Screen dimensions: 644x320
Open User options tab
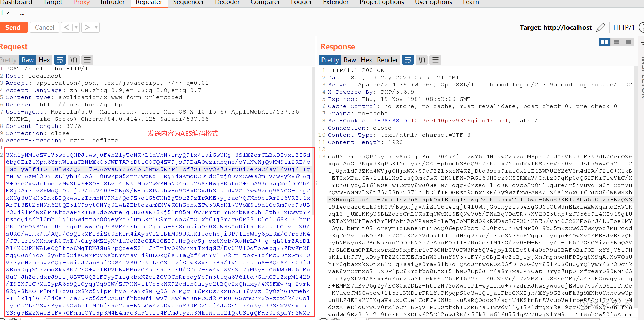pos(433,2)
